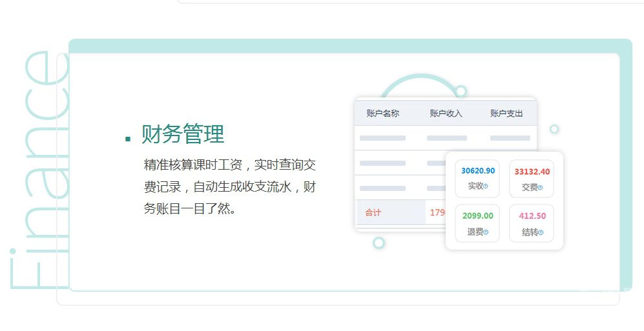
Task: Click the info icon beside 退费
Action: 486,232
